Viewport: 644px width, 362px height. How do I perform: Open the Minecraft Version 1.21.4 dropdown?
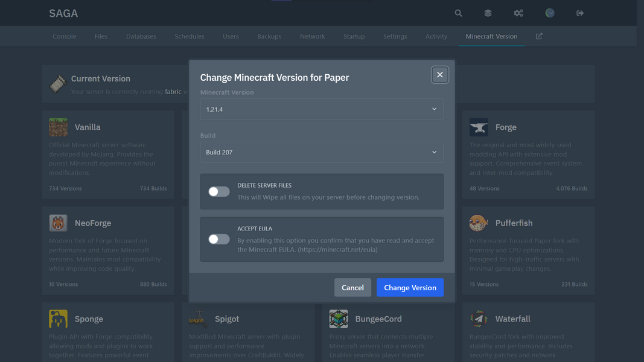tap(322, 109)
